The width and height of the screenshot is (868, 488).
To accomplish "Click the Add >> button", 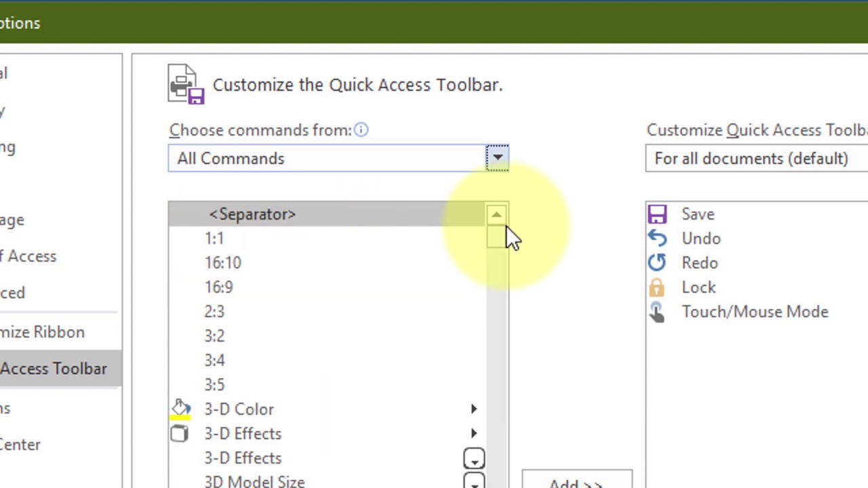I will 576,481.
